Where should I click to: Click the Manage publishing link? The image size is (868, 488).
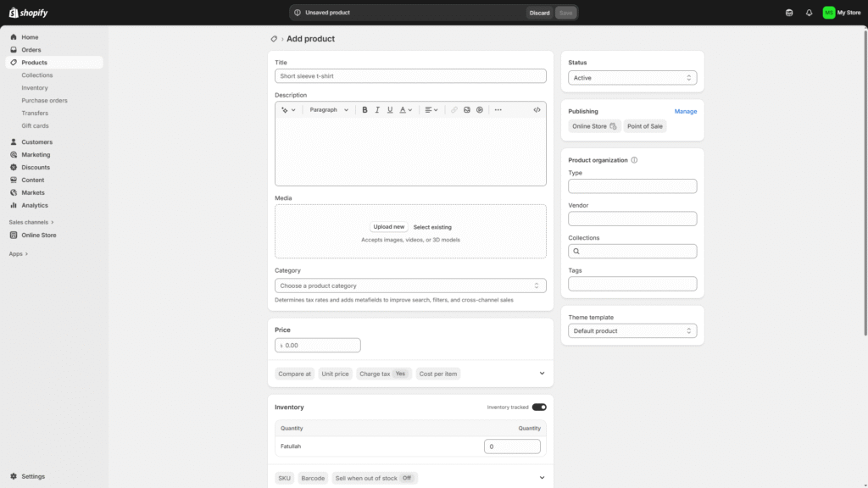click(x=685, y=111)
